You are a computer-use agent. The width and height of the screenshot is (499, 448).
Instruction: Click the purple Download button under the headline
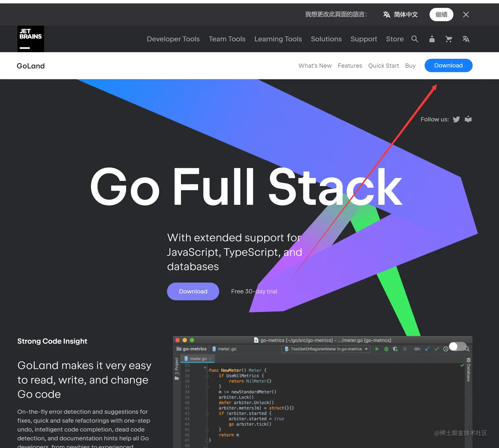click(193, 291)
